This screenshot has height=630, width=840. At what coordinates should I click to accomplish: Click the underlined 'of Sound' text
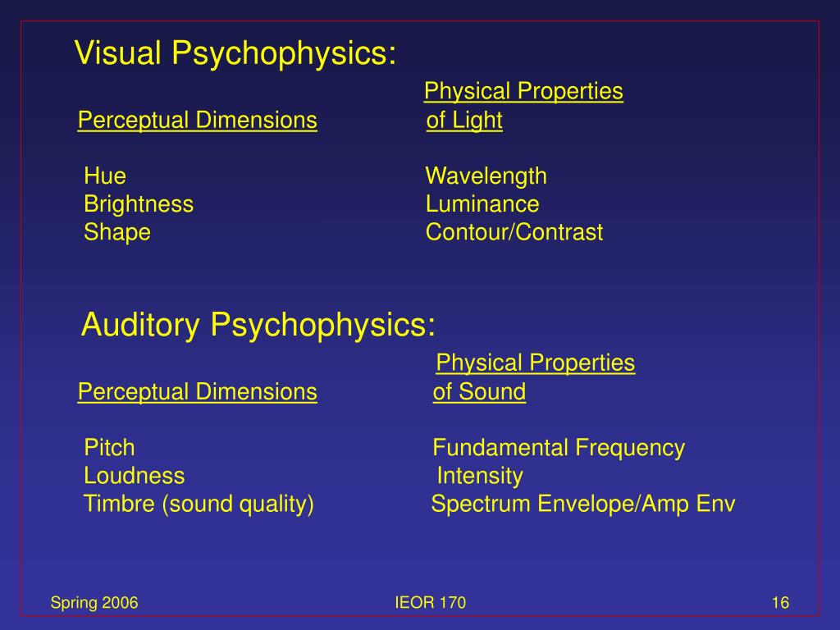479,391
